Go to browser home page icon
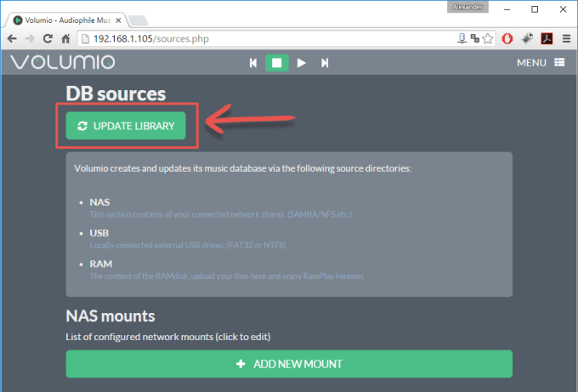578x392 pixels. coord(65,38)
